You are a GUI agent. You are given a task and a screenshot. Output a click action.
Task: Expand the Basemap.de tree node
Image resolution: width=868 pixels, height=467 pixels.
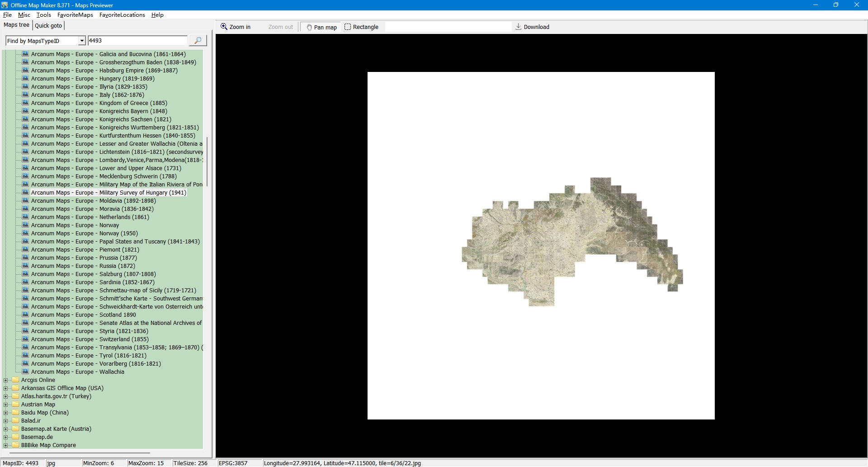coord(6,437)
